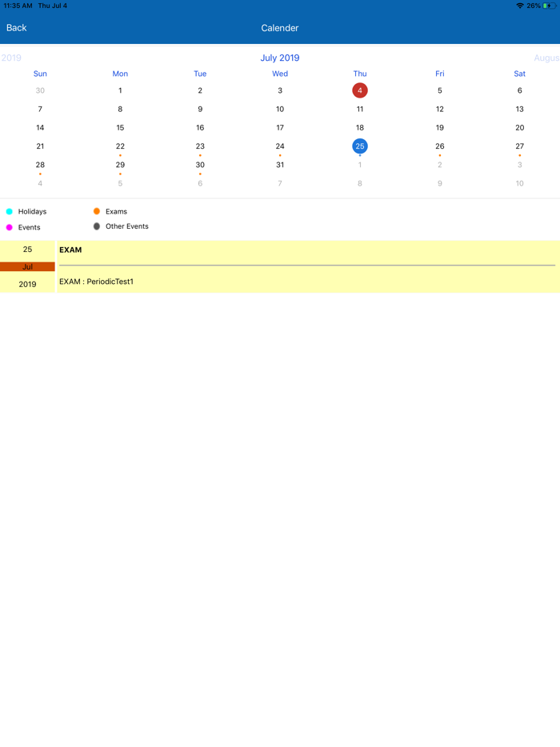
Task: Select July 18 on the calendar
Action: click(x=360, y=128)
